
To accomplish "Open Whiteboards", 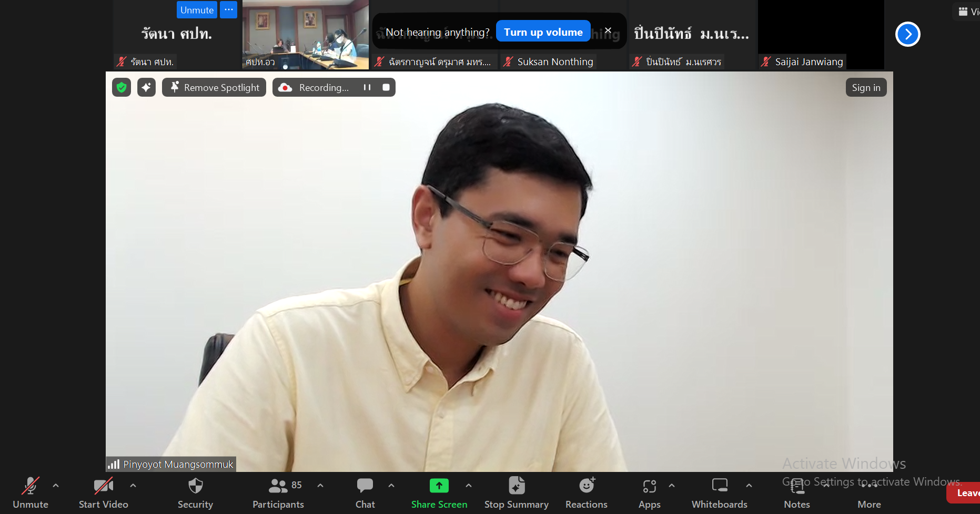I will tap(720, 493).
